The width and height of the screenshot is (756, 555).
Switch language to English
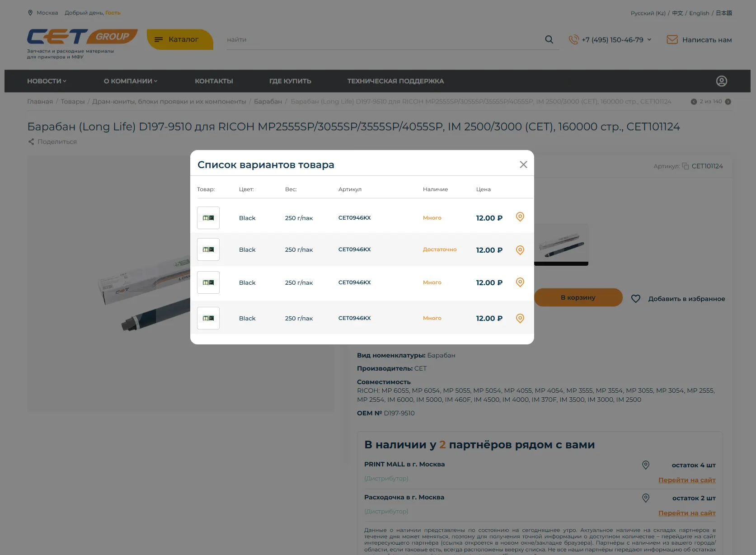click(699, 13)
